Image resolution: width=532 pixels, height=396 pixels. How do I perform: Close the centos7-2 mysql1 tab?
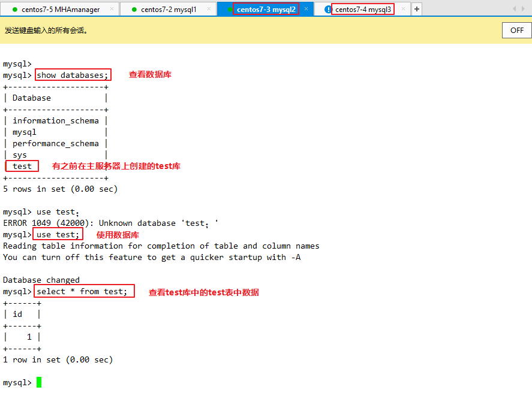(x=209, y=9)
